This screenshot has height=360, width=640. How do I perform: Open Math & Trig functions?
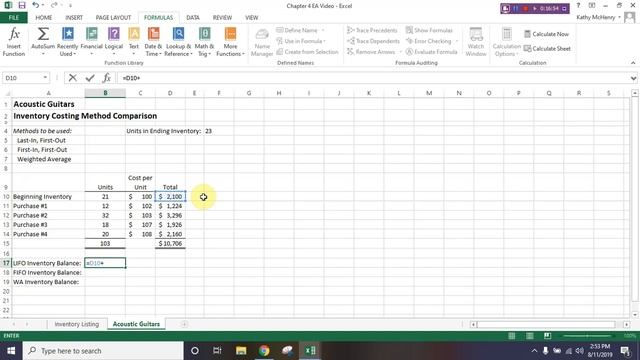[x=204, y=42]
